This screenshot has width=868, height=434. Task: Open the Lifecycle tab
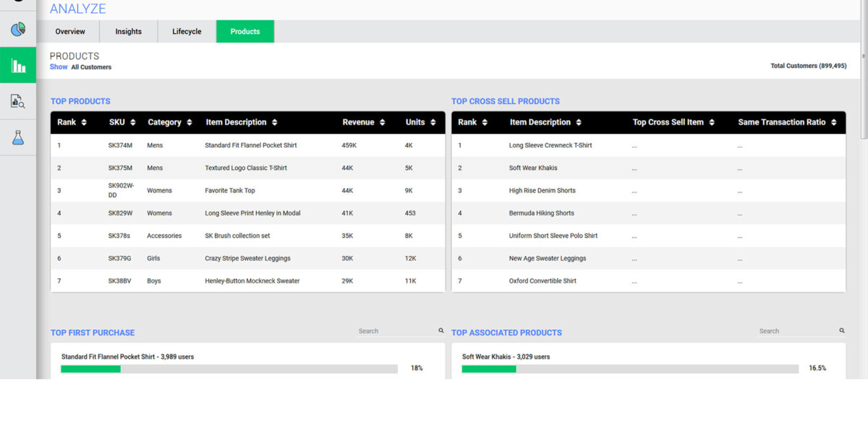coord(187,31)
